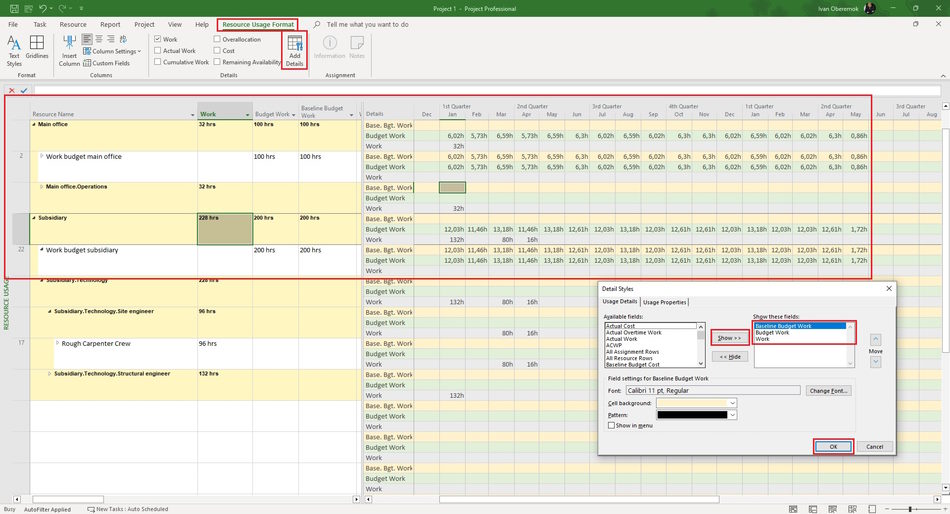Open the File menu
Viewport: 950px width, 514px height.
point(13,24)
